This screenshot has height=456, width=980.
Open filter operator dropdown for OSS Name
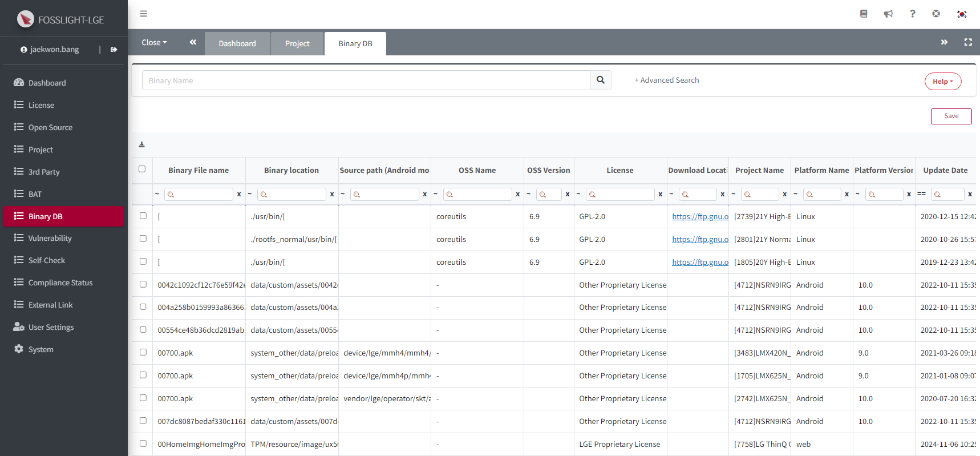tap(436, 194)
